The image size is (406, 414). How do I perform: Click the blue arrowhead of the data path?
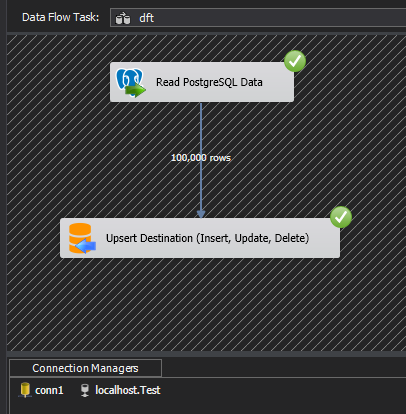(201, 214)
